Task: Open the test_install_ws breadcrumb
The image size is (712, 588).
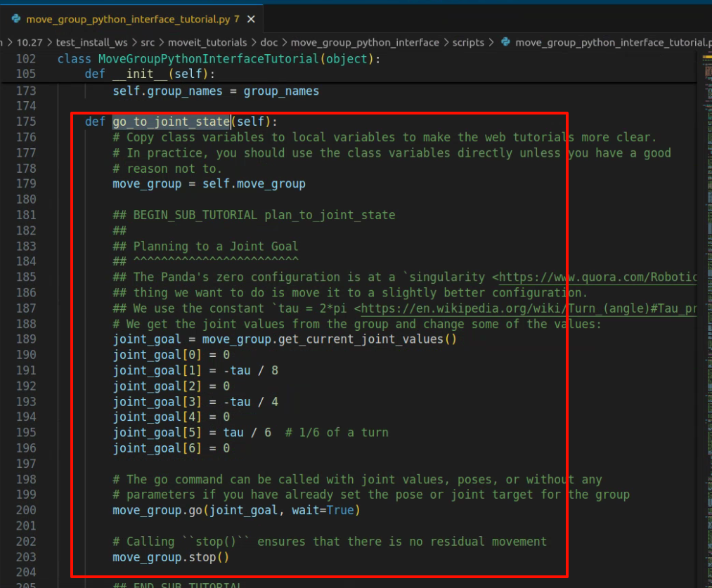Action: [92, 43]
